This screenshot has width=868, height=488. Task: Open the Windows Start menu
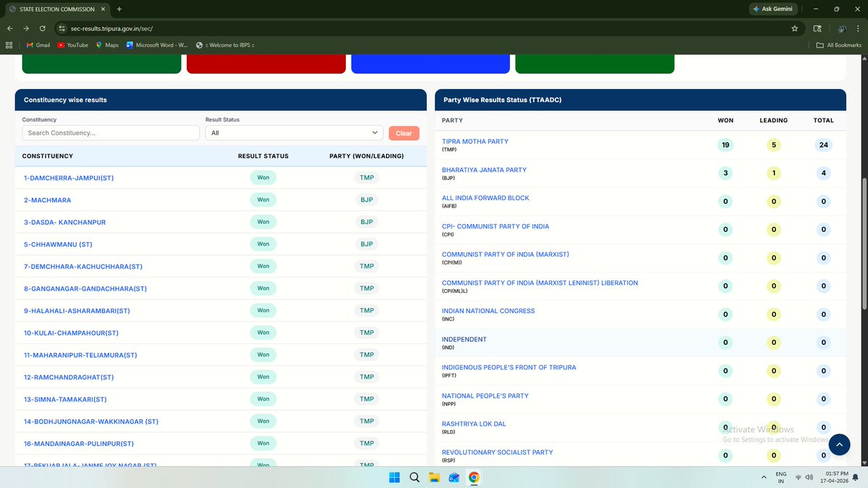(x=394, y=477)
